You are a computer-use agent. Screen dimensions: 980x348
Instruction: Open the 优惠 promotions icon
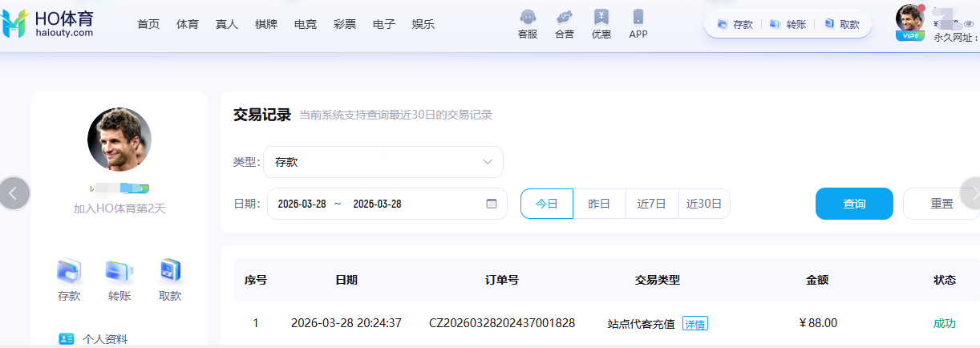pyautogui.click(x=601, y=18)
